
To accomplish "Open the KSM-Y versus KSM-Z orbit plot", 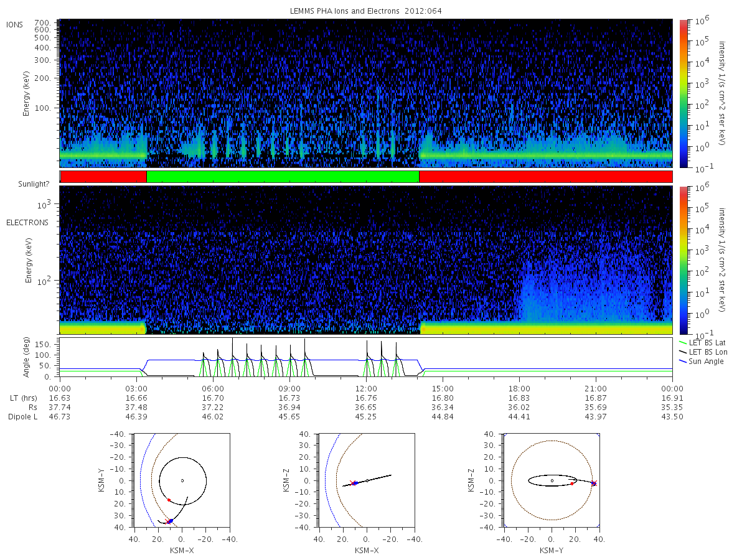I will [x=552, y=480].
